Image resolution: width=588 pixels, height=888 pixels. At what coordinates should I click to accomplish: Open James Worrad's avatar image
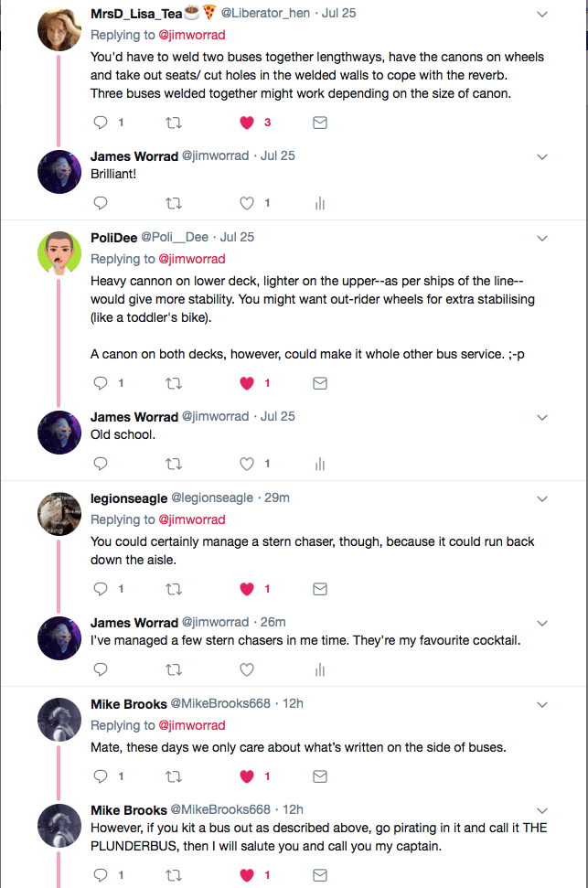pos(59,170)
